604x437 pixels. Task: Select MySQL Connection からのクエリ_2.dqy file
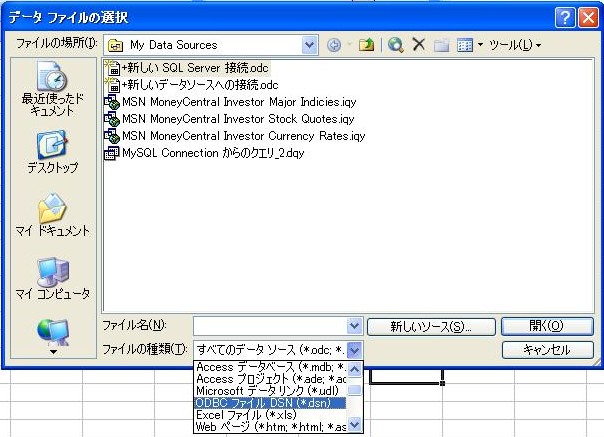click(204, 153)
